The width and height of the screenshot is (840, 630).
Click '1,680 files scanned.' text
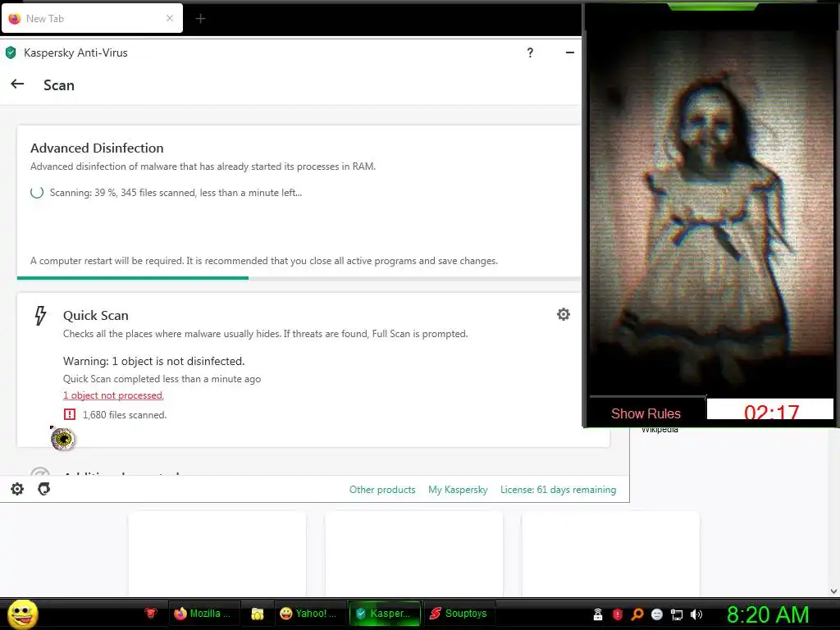pyautogui.click(x=125, y=415)
